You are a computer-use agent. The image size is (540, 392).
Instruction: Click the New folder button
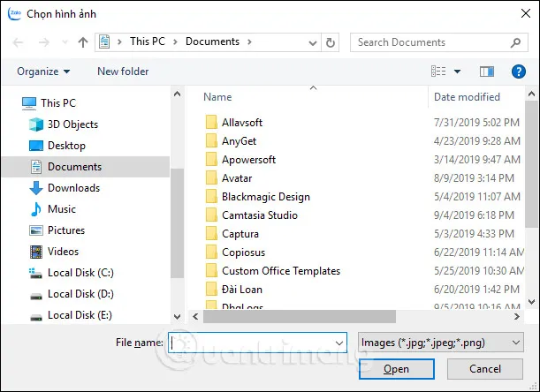pyautogui.click(x=123, y=72)
